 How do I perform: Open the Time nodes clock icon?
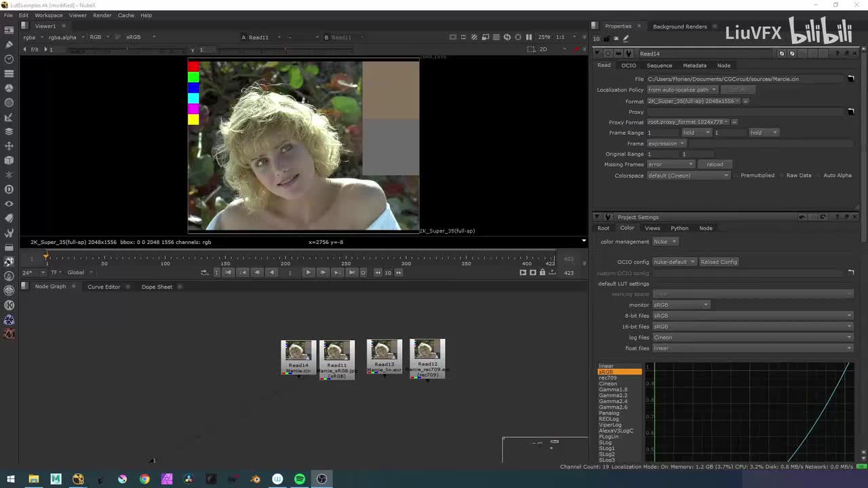tap(9, 59)
